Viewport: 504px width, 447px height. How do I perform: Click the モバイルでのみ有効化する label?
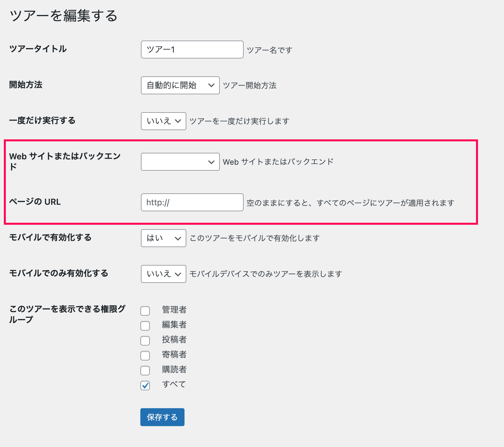pyautogui.click(x=59, y=273)
